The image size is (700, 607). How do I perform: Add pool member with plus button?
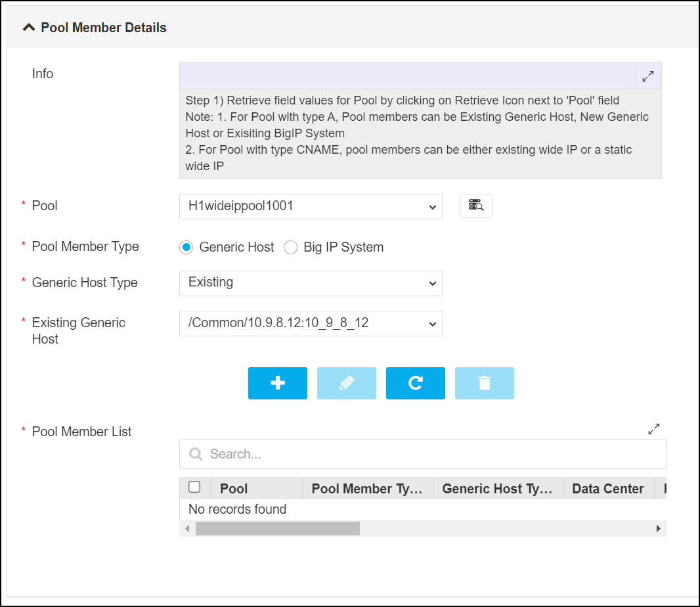pyautogui.click(x=278, y=383)
